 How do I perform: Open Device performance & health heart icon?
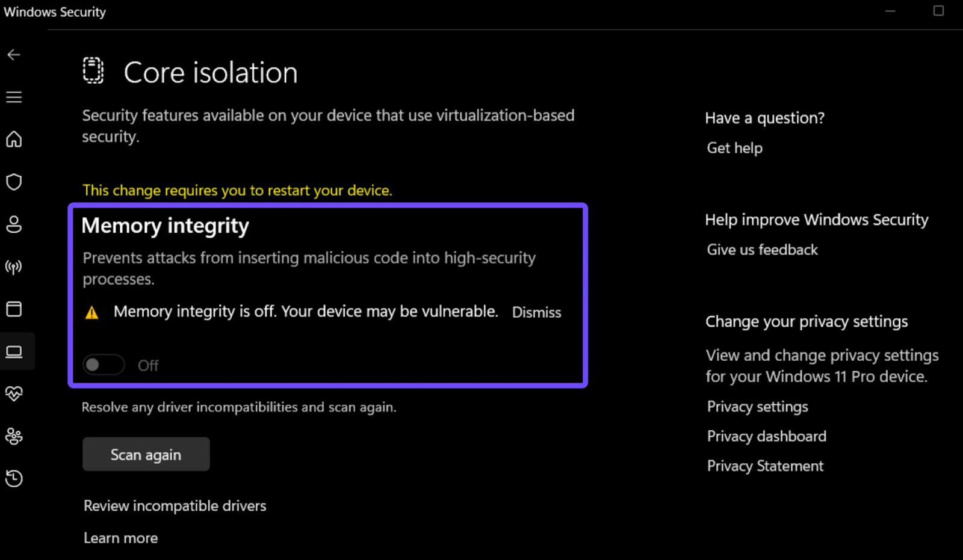coord(14,394)
